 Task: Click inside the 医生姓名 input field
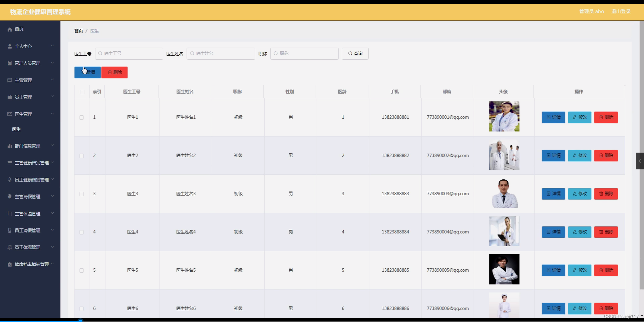220,53
